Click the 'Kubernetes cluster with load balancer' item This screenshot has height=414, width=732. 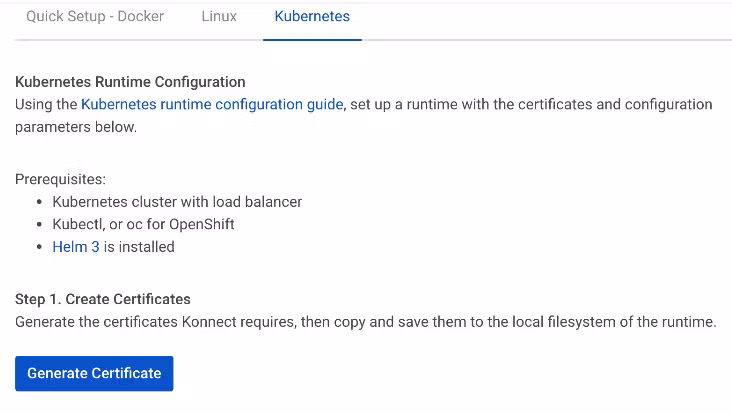(177, 202)
